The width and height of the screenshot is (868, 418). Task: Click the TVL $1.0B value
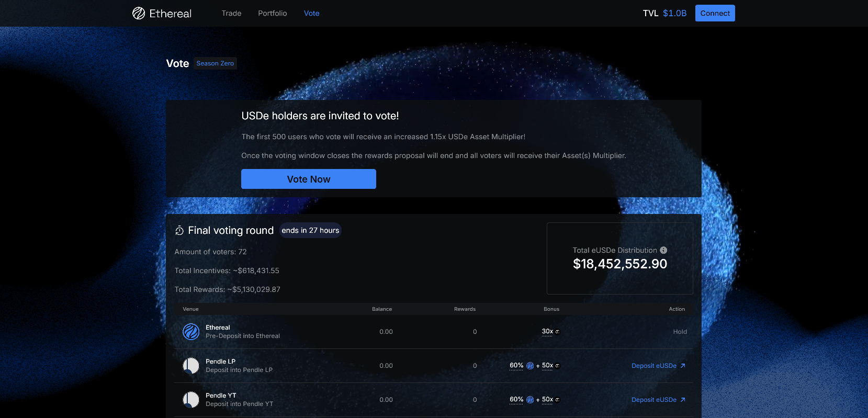674,13
